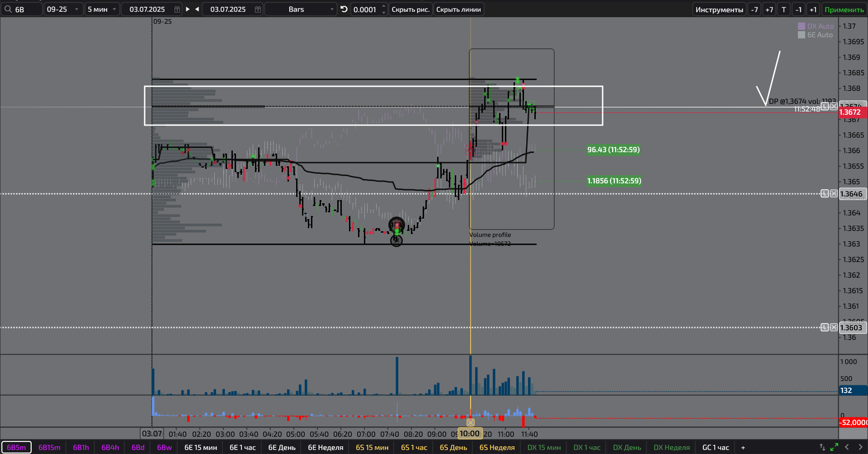Click the reset tick size icon
This screenshot has width=868, height=454.
pos(344,9)
